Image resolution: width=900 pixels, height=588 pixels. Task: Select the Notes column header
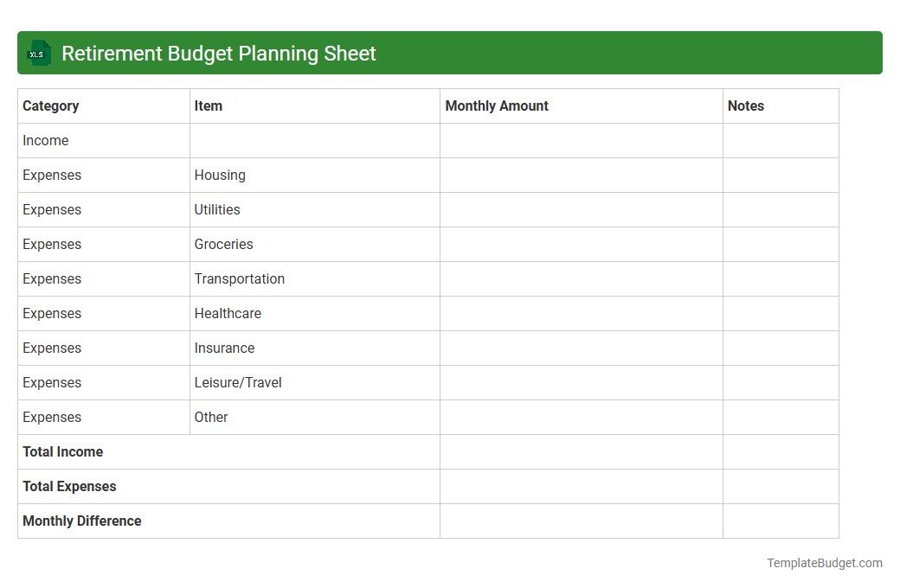[x=746, y=105]
